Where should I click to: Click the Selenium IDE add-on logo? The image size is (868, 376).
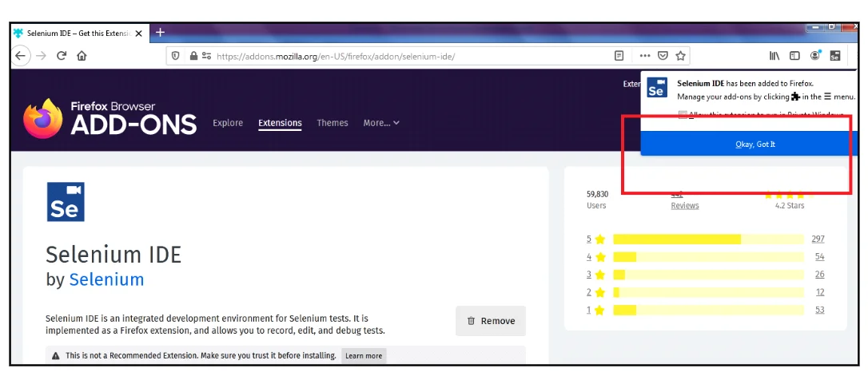[66, 202]
